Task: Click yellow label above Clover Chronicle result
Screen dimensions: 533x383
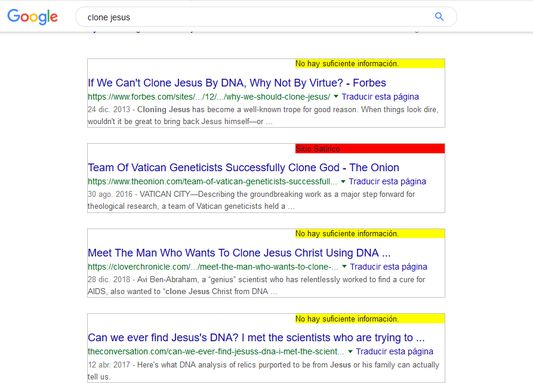Action: click(370, 233)
